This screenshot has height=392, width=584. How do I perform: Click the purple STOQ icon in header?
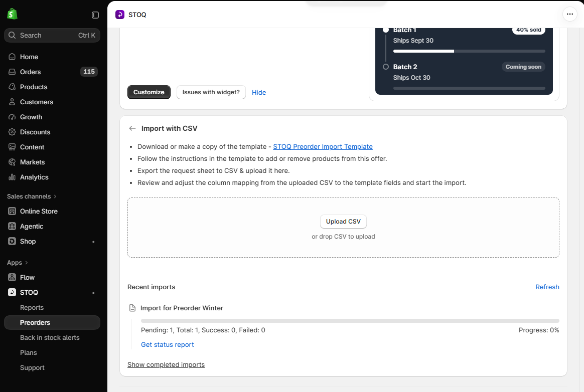(120, 15)
